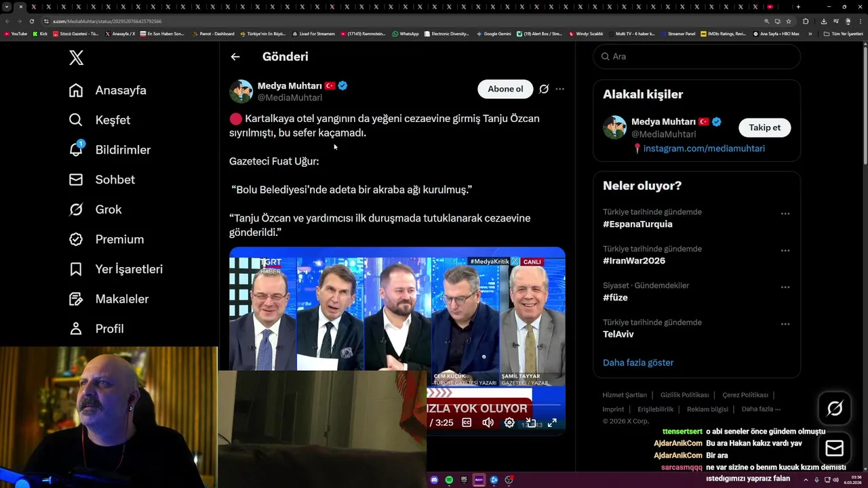The height and width of the screenshot is (488, 868).
Task: Click the back arrow beside Gönderi
Action: pos(235,57)
